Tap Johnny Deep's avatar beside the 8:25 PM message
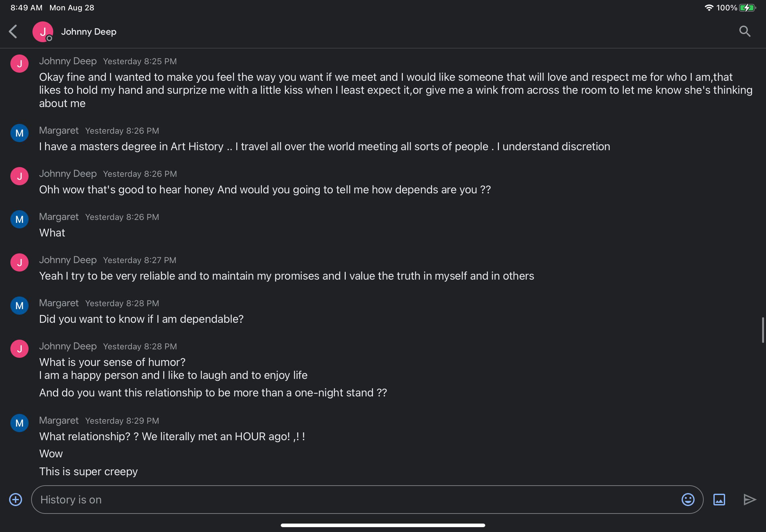The height and width of the screenshot is (532, 766). [x=19, y=63]
